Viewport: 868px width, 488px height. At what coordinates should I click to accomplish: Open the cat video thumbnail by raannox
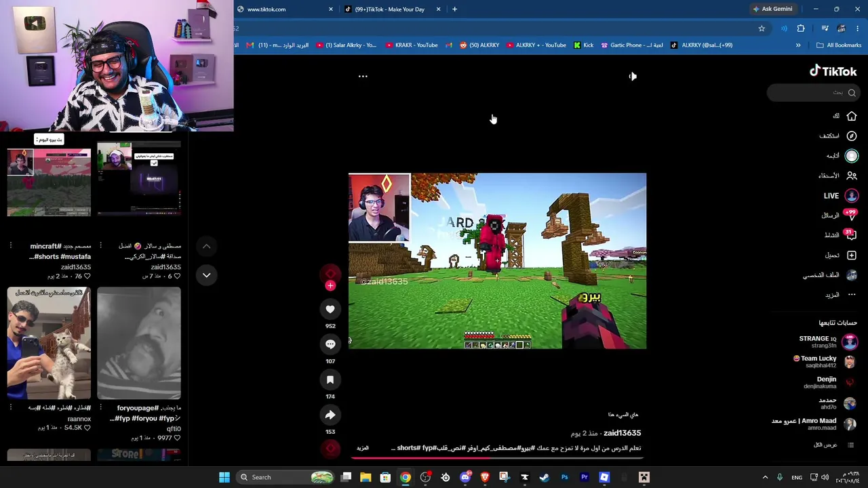49,344
